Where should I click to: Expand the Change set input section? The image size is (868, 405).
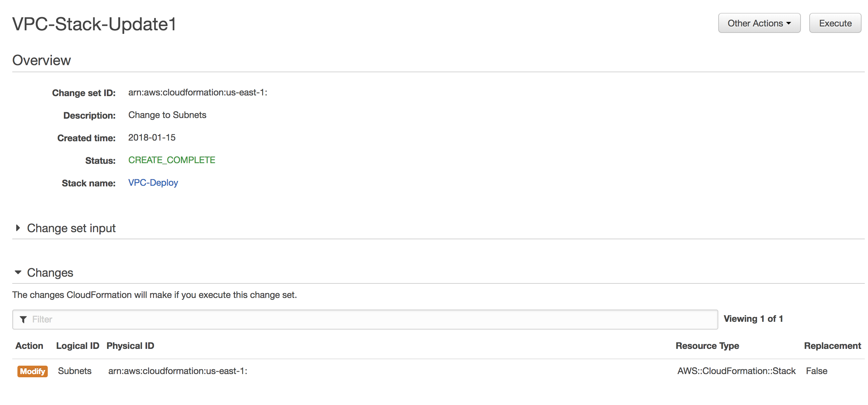tap(71, 228)
